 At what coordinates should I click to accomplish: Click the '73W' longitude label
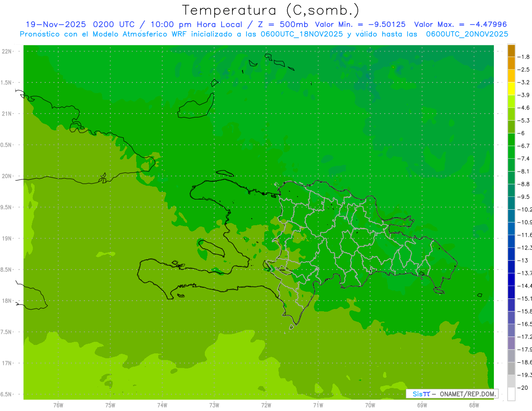[214, 405]
